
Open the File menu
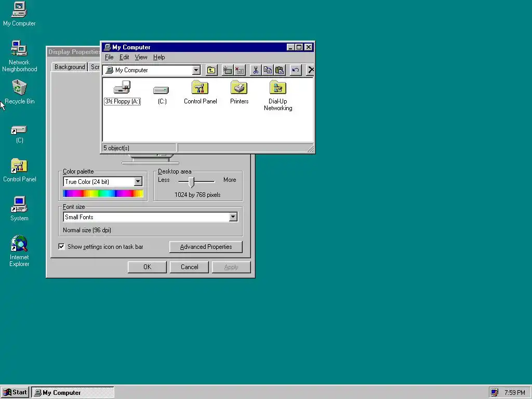point(109,57)
